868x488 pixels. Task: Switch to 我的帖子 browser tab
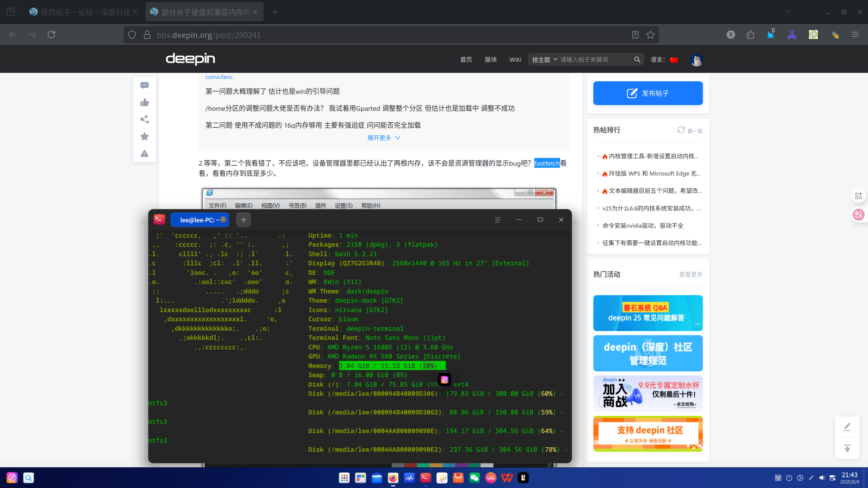83,12
